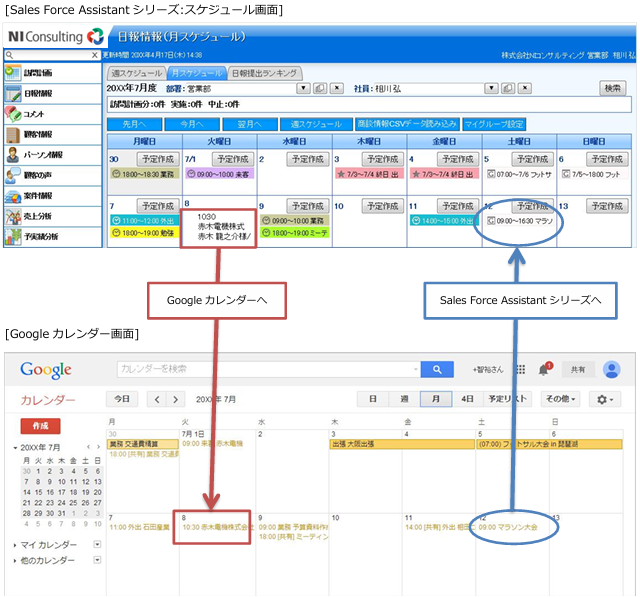Select 予定リスト view in Google Calendar
The width and height of the screenshot is (640, 597).
point(507,399)
